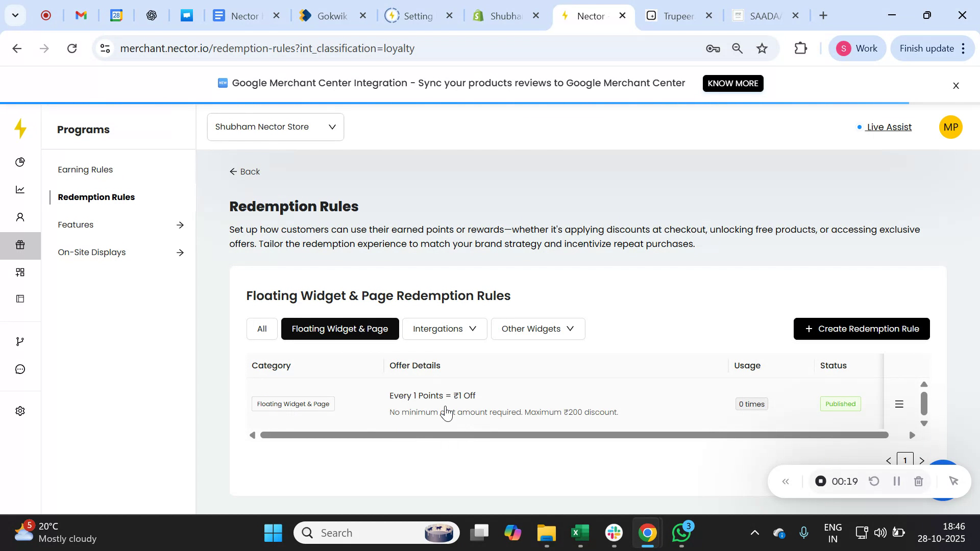
Task: Expand the Other Widgets dropdown
Action: click(x=537, y=329)
